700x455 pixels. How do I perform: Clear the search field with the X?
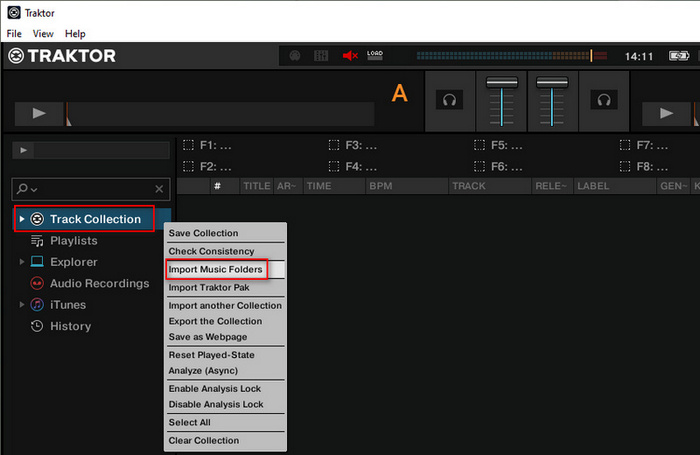(159, 189)
